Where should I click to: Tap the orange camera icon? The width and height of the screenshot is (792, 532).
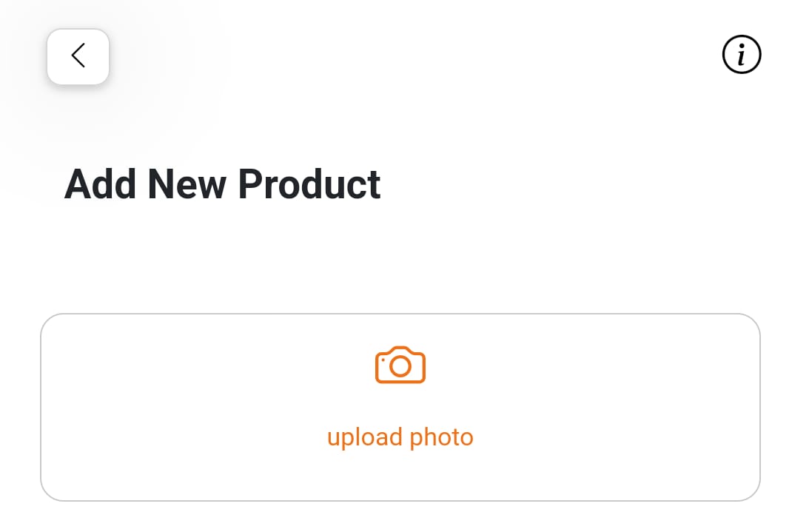(400, 365)
